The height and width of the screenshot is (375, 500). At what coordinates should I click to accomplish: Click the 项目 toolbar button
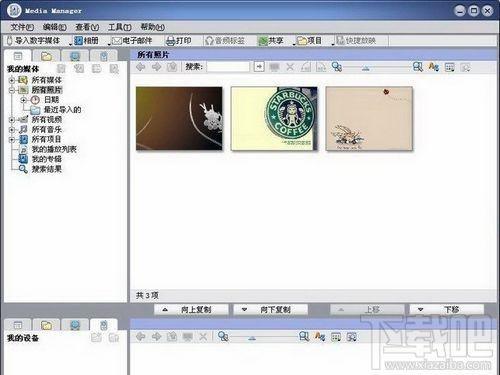tap(309, 41)
